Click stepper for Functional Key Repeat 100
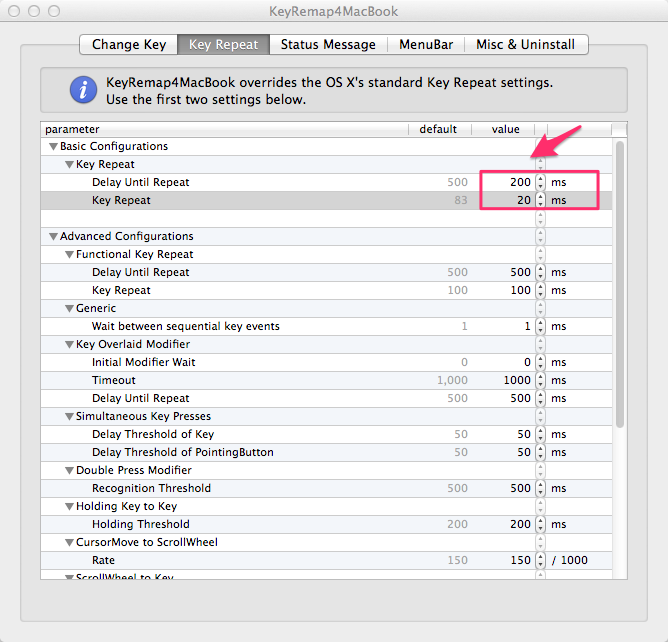This screenshot has width=668, height=642. (x=540, y=290)
